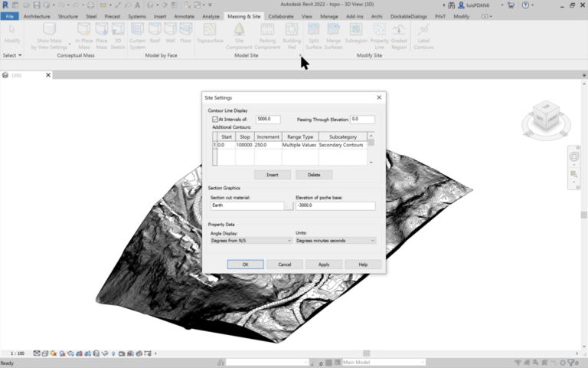Toggle the At Intervals of checkbox

(215, 120)
